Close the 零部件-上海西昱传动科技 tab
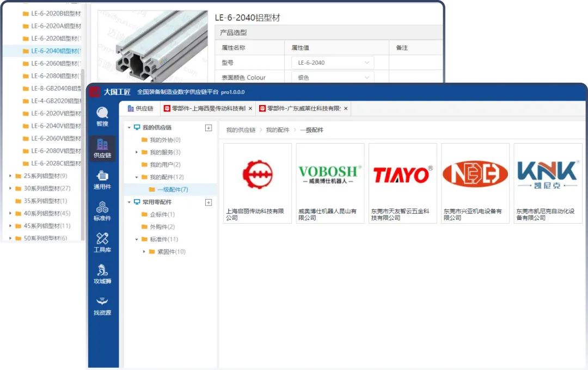 [250, 108]
